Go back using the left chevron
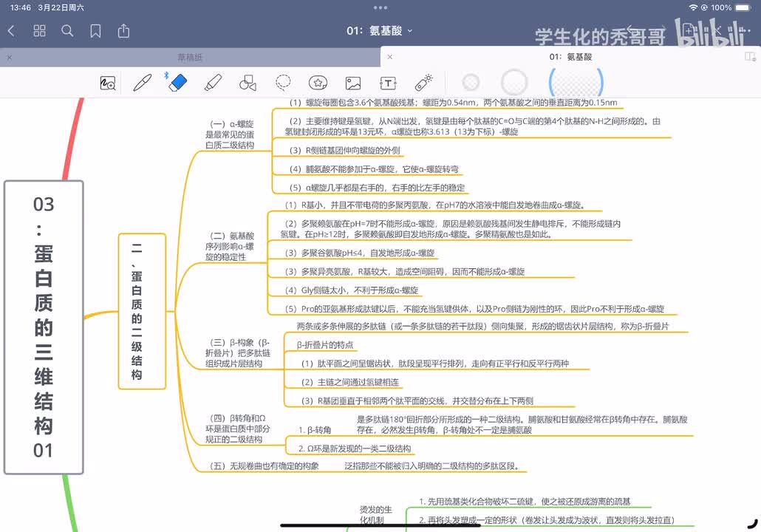 coord(12,31)
